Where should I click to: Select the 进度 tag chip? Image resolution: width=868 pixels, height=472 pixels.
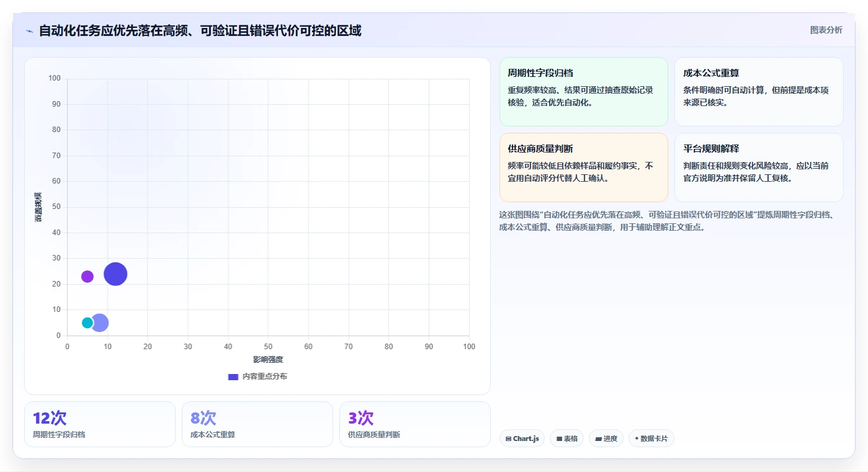(606, 439)
